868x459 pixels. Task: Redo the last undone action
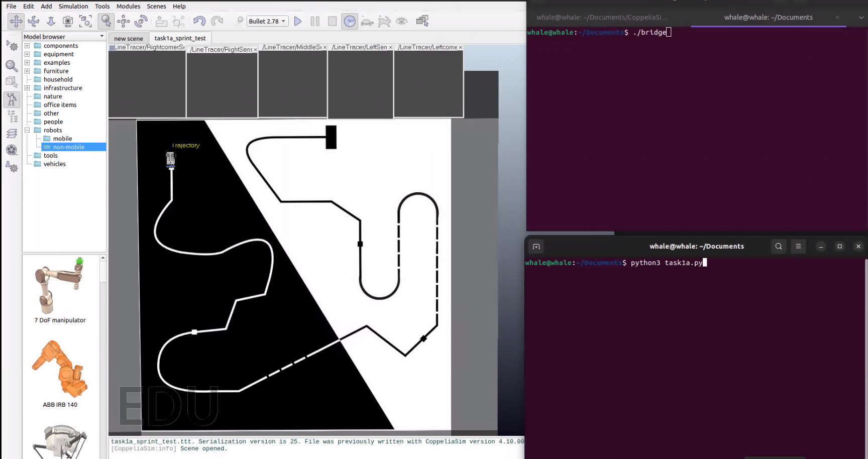click(217, 21)
